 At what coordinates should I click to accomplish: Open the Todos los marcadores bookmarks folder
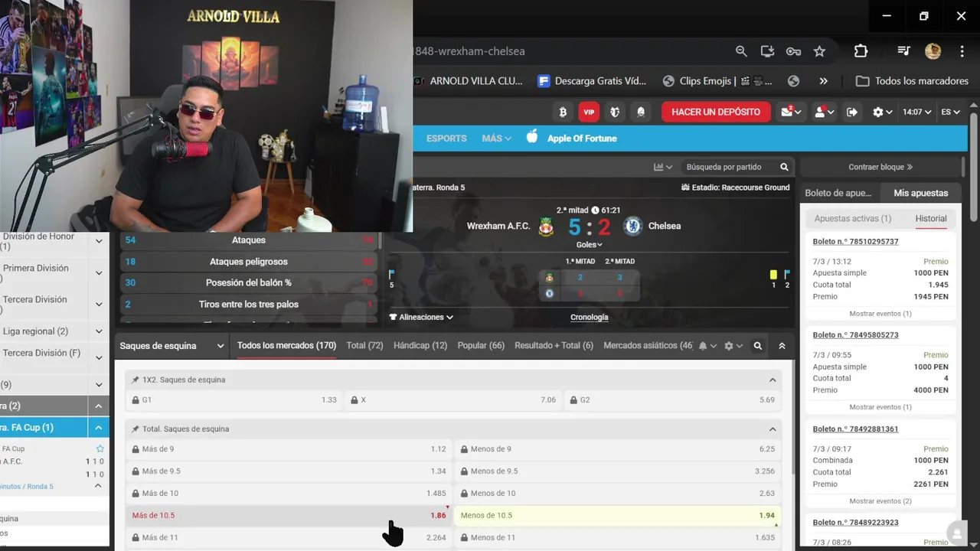coord(912,81)
